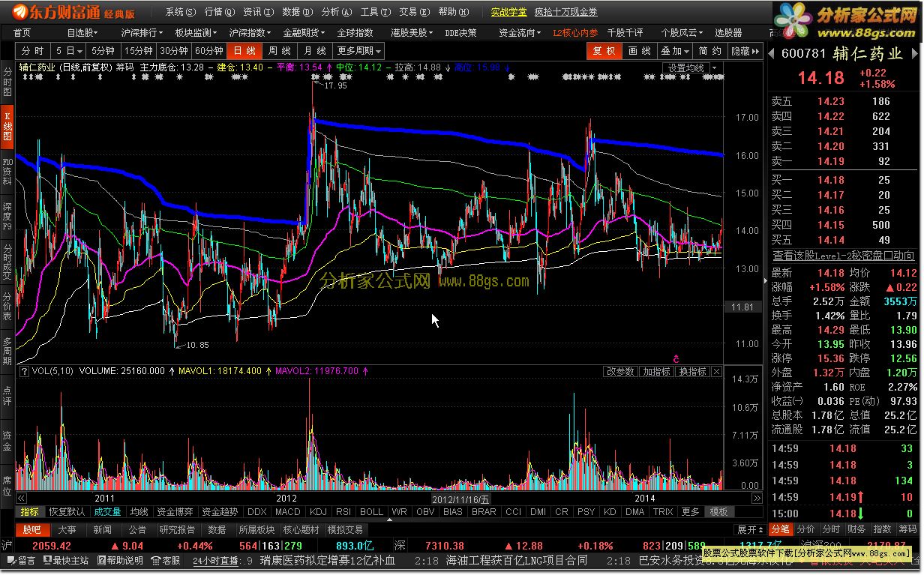Click the 改参数 button

[x=621, y=372]
